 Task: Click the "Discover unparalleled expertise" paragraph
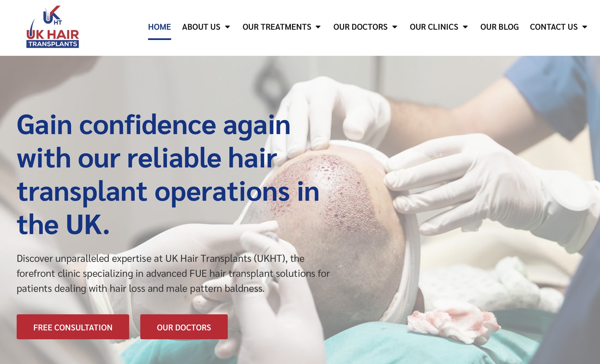tap(173, 273)
